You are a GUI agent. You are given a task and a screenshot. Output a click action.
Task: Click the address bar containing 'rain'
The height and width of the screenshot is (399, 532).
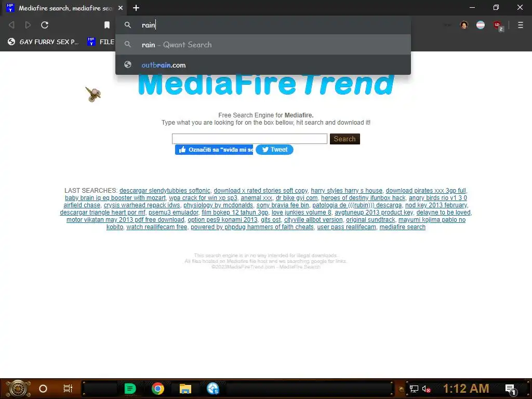pyautogui.click(x=263, y=25)
